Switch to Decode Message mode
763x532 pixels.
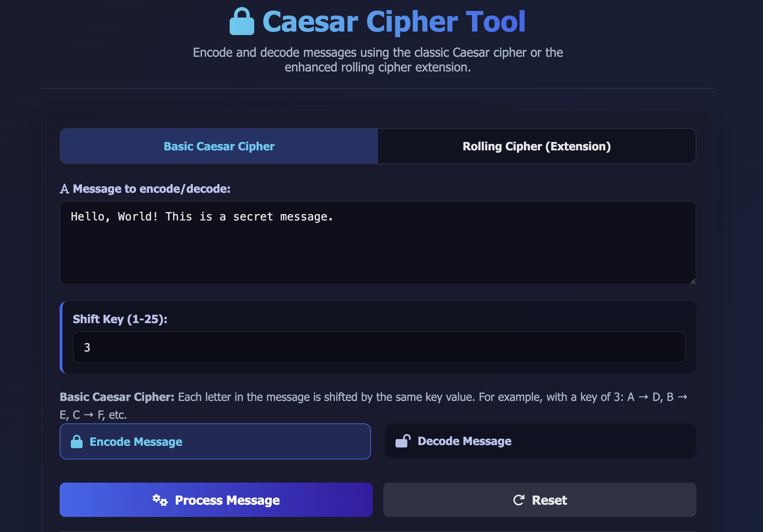(540, 441)
